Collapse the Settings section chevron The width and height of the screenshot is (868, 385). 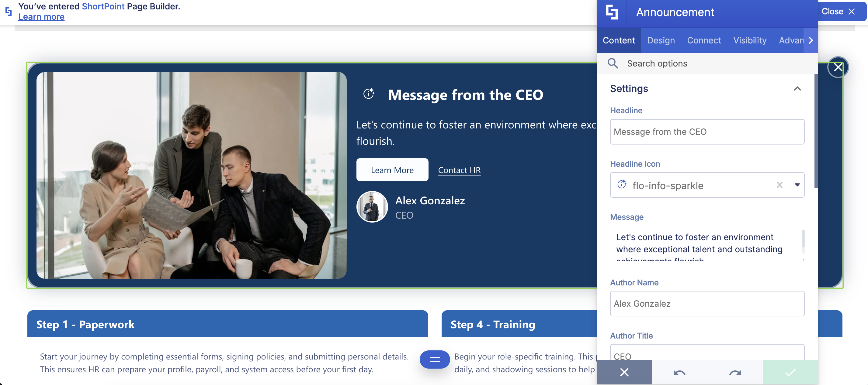(797, 89)
